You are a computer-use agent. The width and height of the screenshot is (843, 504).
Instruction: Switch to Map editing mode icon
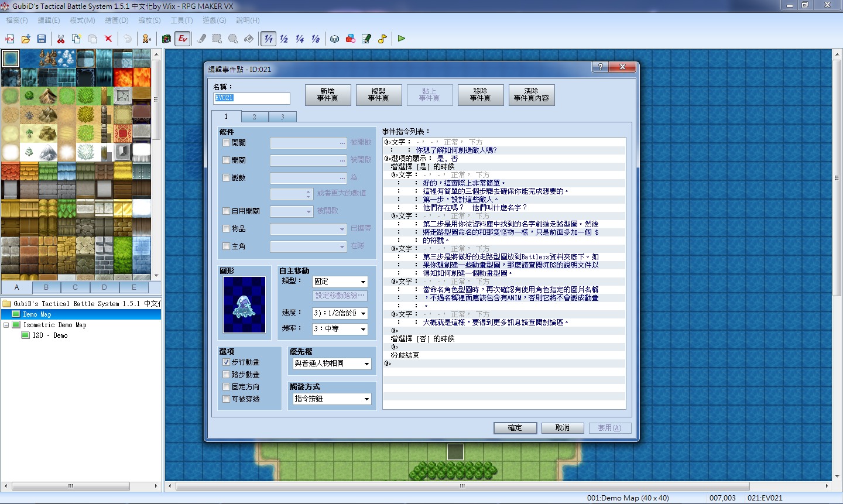(167, 39)
